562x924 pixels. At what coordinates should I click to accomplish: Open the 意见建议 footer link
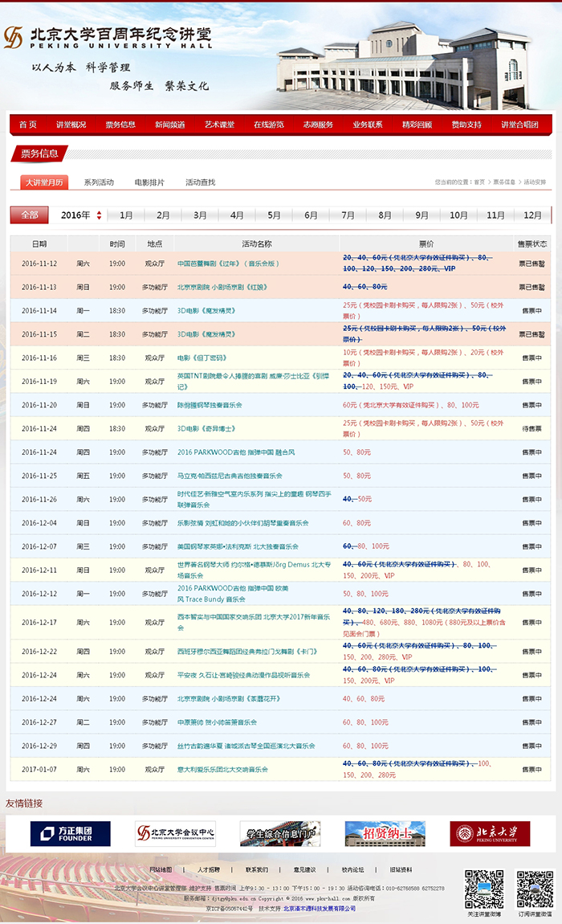tap(304, 869)
